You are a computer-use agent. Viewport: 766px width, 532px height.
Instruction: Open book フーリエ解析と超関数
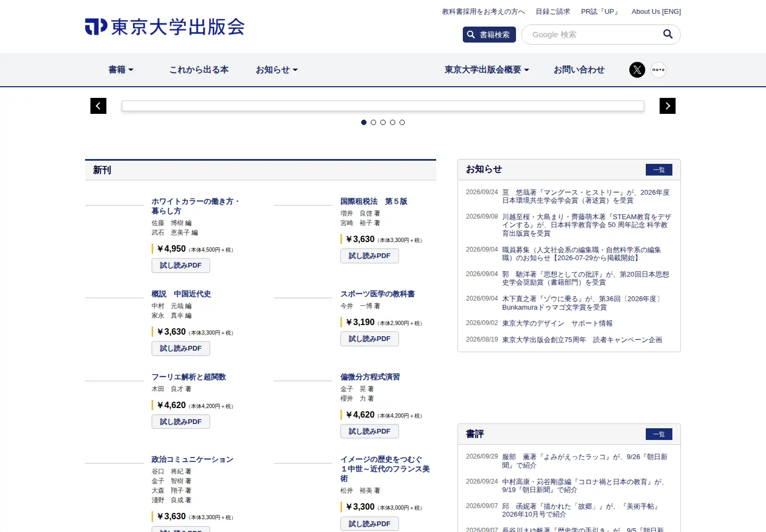pos(189,377)
